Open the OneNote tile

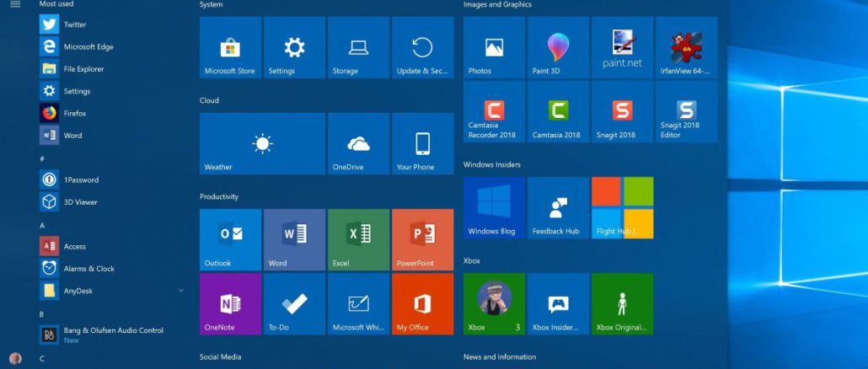[230, 304]
